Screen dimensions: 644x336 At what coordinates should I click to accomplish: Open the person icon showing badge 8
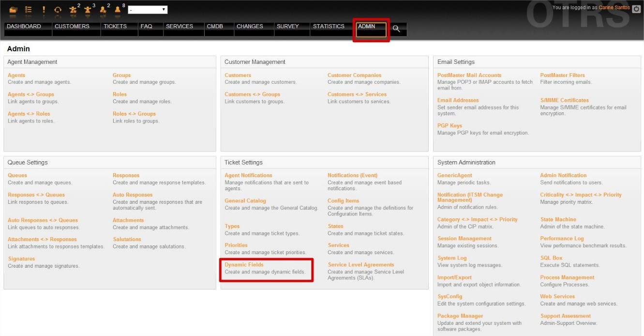click(117, 10)
